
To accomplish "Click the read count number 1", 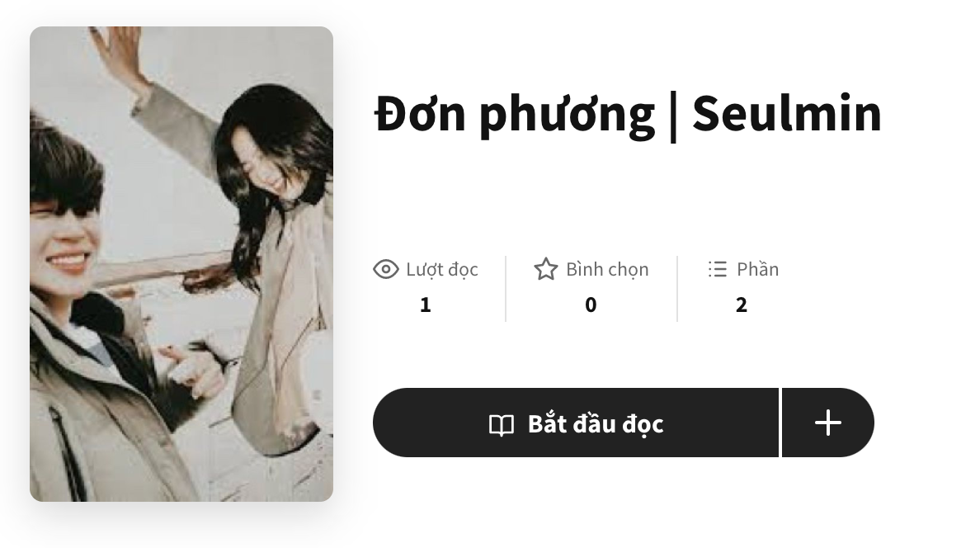I will (x=425, y=305).
